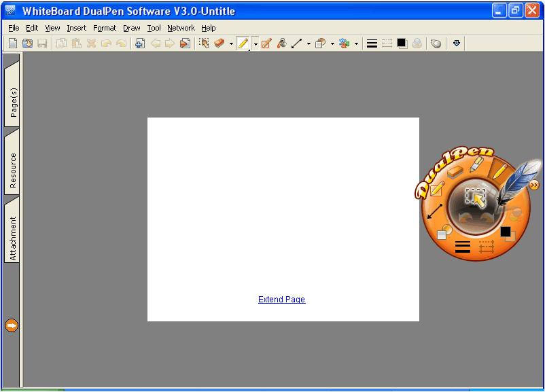Click the Extend Page link
Image resolution: width=545 pixels, height=392 pixels.
click(282, 300)
